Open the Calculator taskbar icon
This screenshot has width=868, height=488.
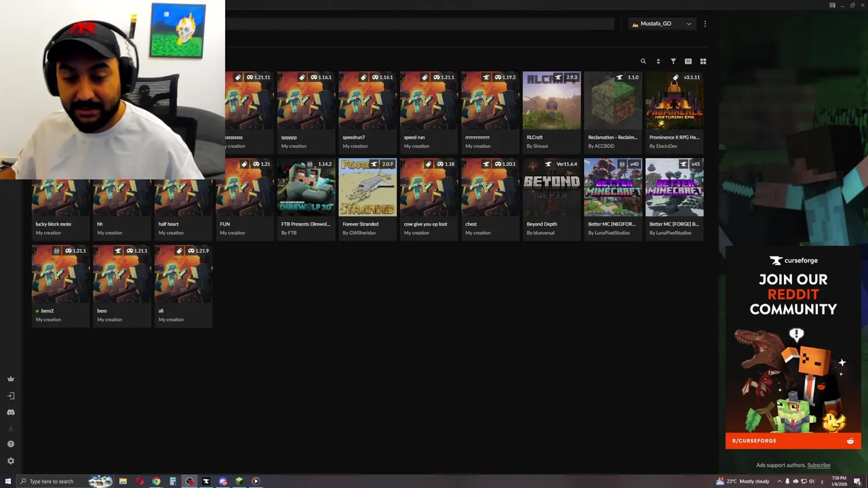coord(173,481)
